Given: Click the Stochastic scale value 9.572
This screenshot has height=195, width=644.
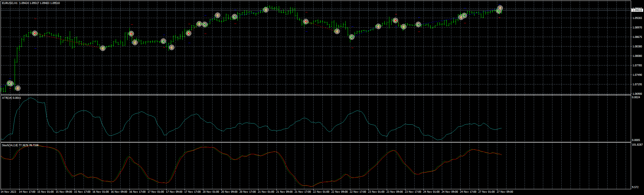Looking at the screenshot, I should (635, 187).
